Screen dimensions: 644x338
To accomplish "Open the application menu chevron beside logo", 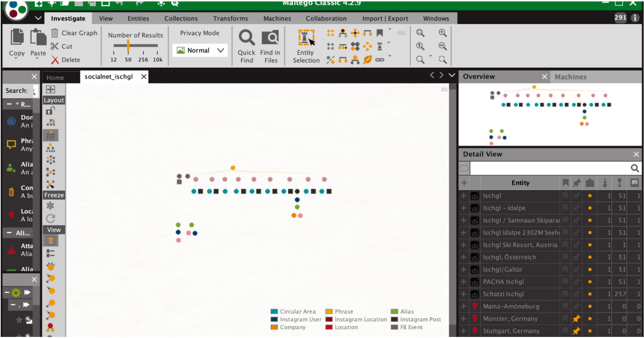I will 38,18.
